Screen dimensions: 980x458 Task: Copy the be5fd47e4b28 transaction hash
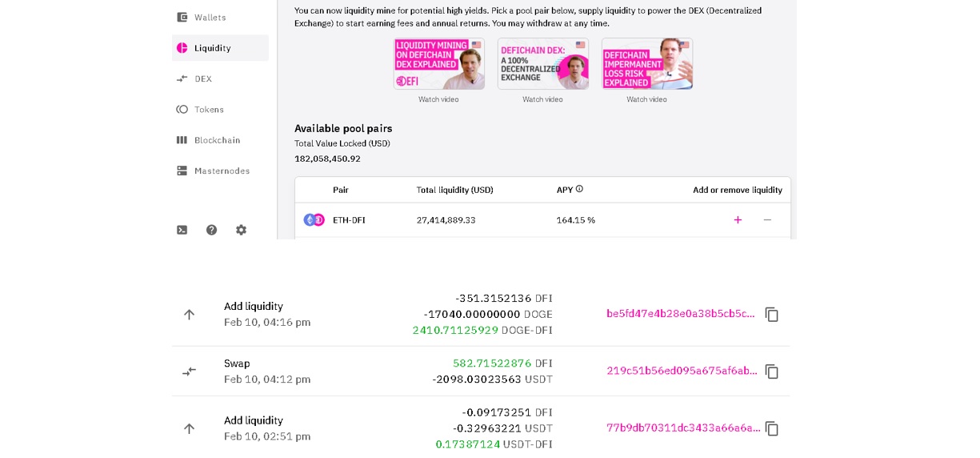click(772, 315)
